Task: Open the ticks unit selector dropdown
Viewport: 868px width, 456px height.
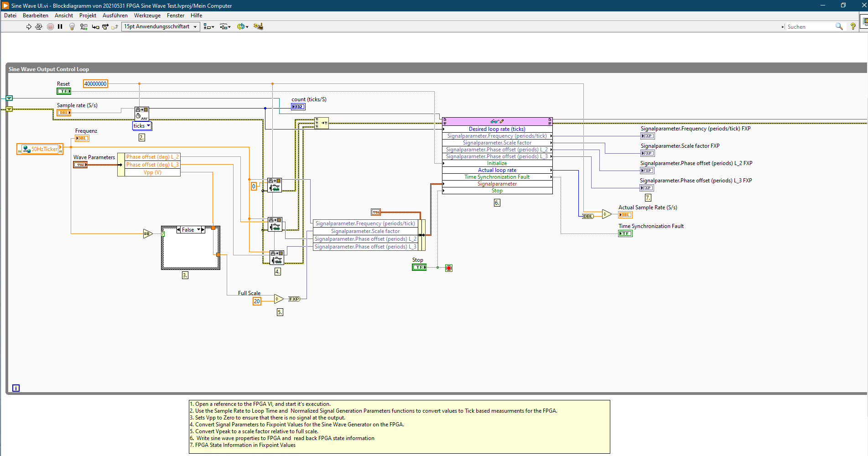Action: coord(148,126)
